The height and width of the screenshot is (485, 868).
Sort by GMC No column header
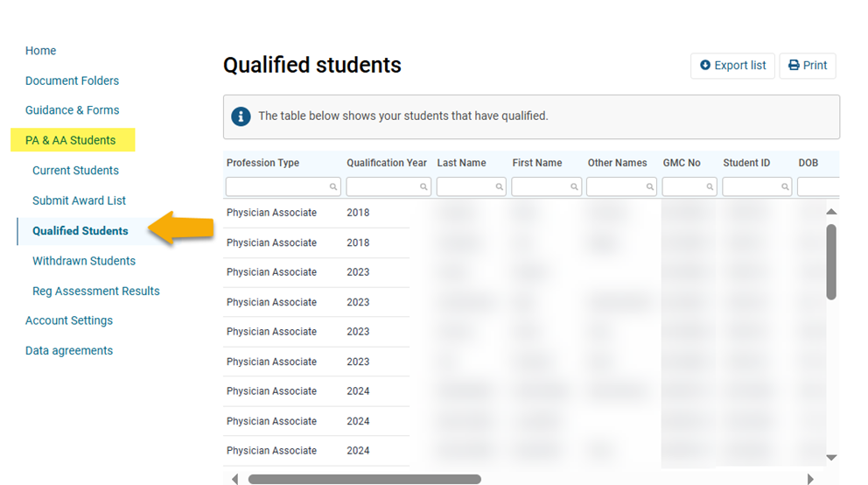pos(682,163)
